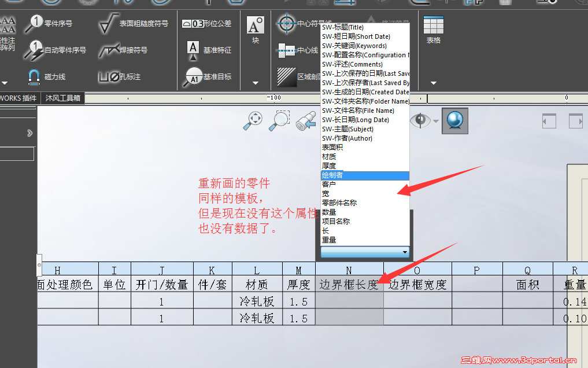Click column header L of the table
The height and width of the screenshot is (368, 588).
[x=257, y=270]
